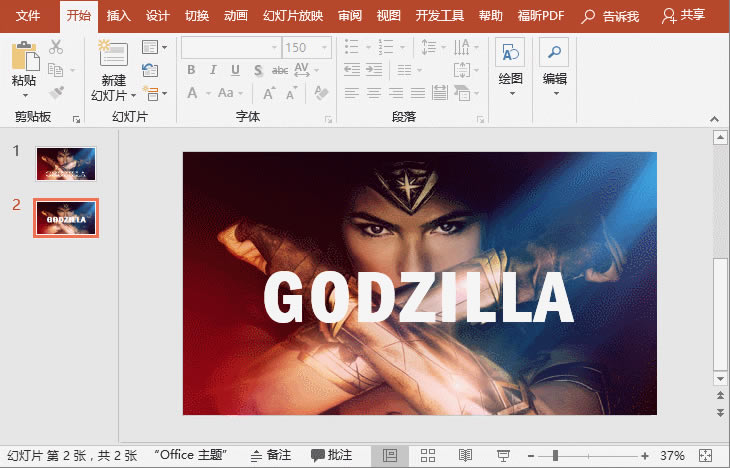This screenshot has height=468, width=730.
Task: Toggle Underline formatting button
Action: click(x=235, y=70)
